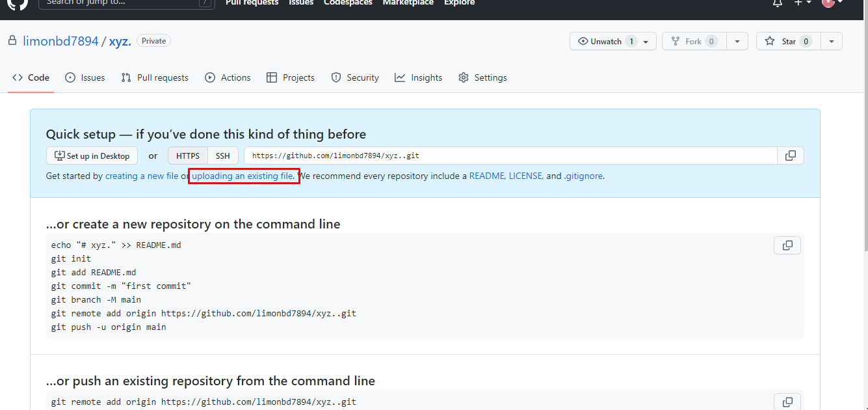The height and width of the screenshot is (410, 868).
Task: Open Codespaces in top navigation
Action: click(348, 3)
